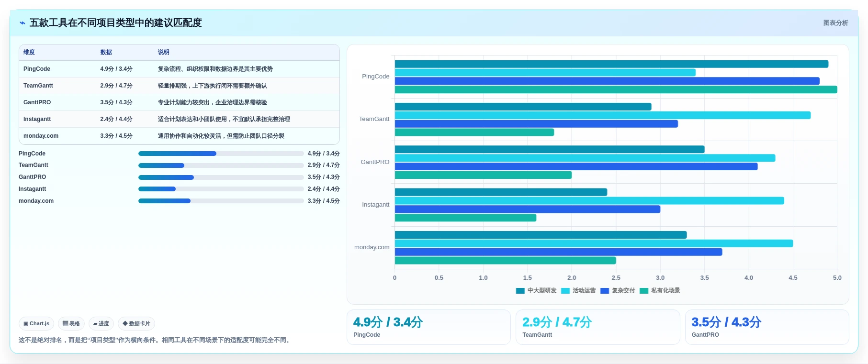Click the monday.com progress bar
The image size is (868, 364).
221,201
